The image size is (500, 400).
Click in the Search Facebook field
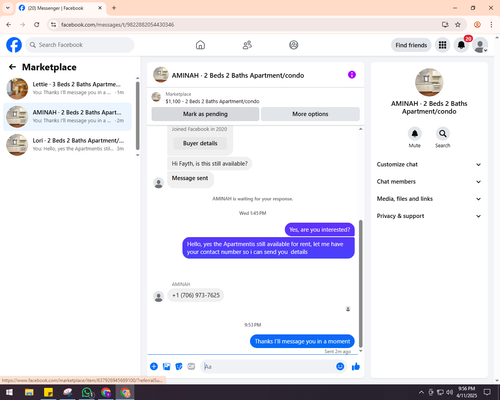click(80, 45)
